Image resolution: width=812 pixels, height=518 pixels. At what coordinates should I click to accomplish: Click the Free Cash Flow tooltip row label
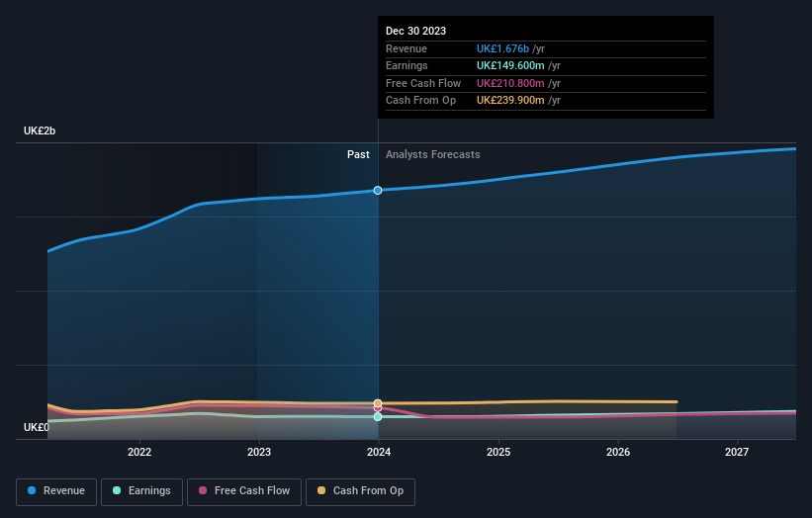click(x=423, y=83)
